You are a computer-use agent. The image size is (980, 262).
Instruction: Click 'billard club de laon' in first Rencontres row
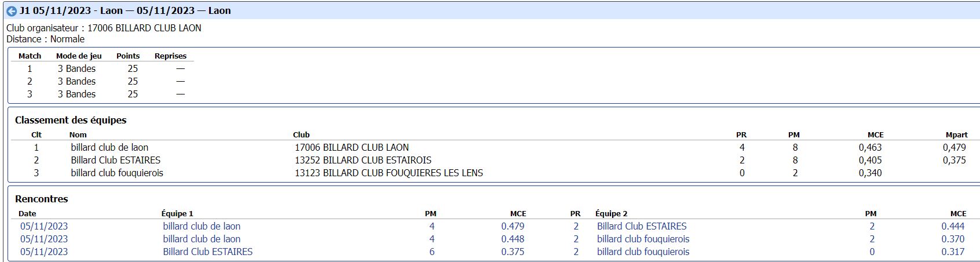[x=202, y=227]
